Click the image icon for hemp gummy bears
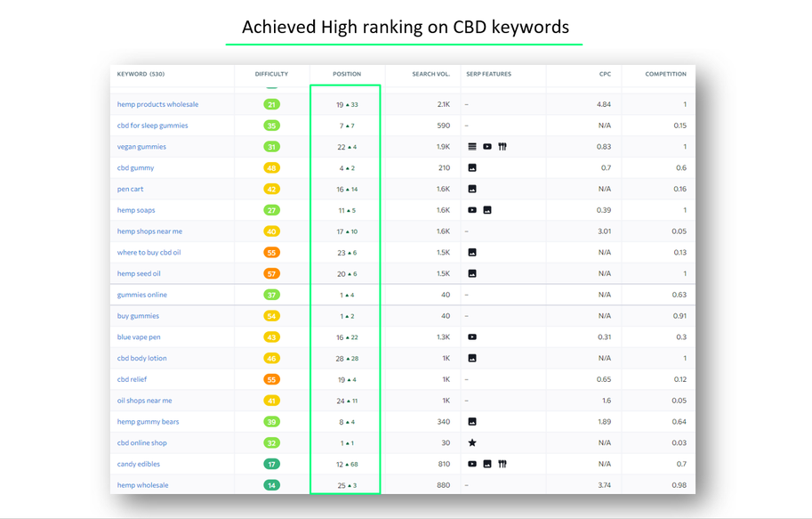The height and width of the screenshot is (519, 812). [x=472, y=422]
